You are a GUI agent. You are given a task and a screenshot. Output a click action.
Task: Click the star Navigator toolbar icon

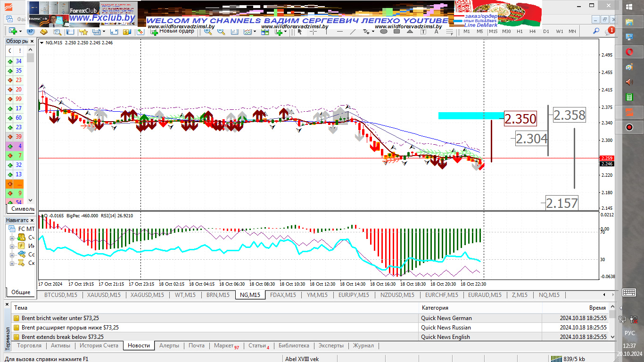pos(84,32)
